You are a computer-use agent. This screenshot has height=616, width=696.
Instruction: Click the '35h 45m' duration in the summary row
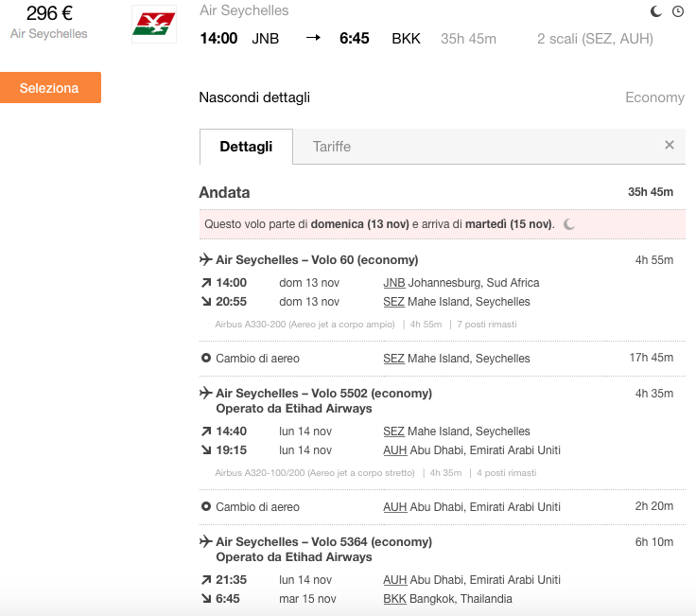(468, 39)
